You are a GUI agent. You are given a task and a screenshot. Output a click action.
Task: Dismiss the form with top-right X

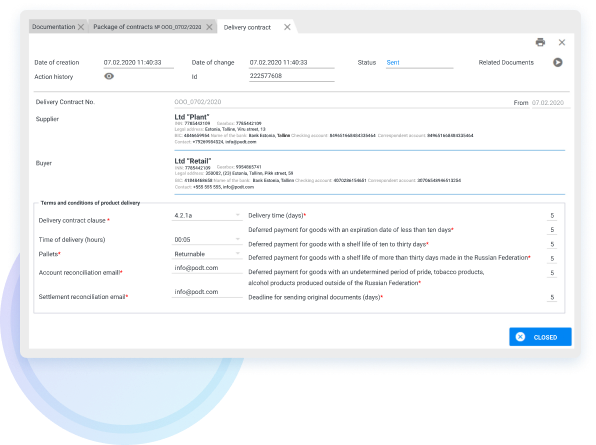click(562, 42)
